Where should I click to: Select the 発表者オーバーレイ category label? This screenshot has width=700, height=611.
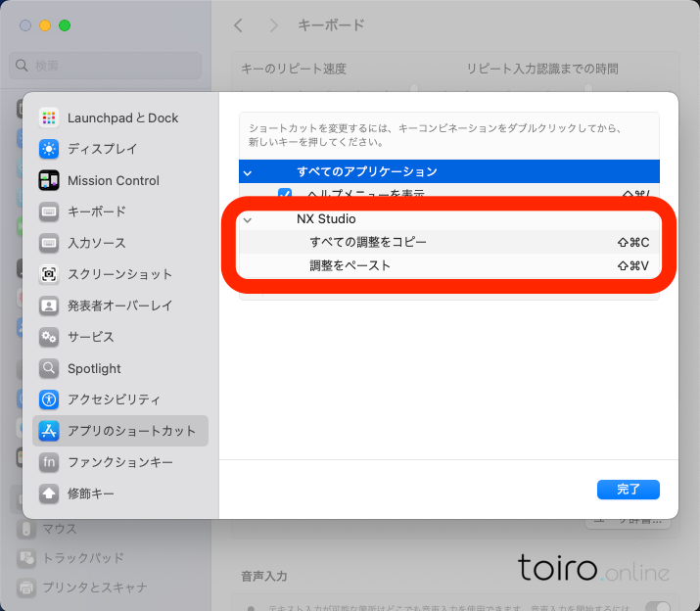click(120, 305)
